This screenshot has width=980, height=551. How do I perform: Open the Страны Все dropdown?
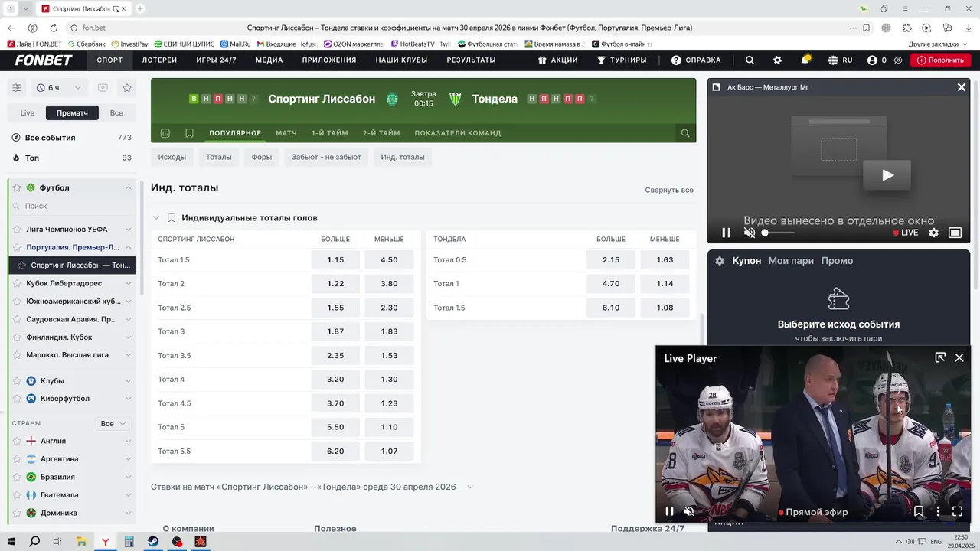(x=113, y=423)
